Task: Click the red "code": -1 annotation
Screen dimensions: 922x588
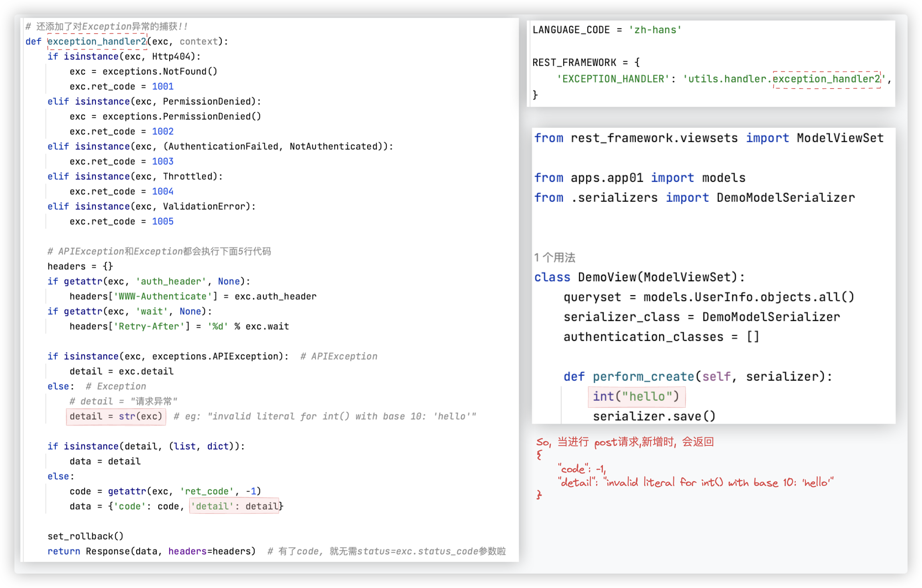Action: point(582,469)
